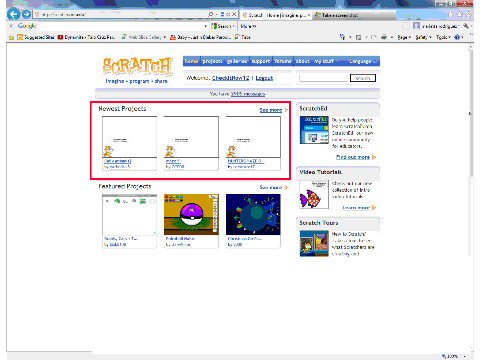The width and height of the screenshot is (480, 360).
Task: Select the support navigation tab
Action: coord(261,61)
